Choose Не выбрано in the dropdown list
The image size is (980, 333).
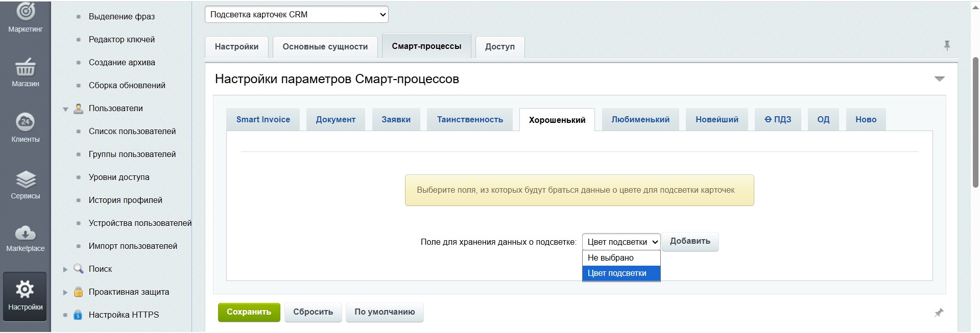[x=620, y=258]
